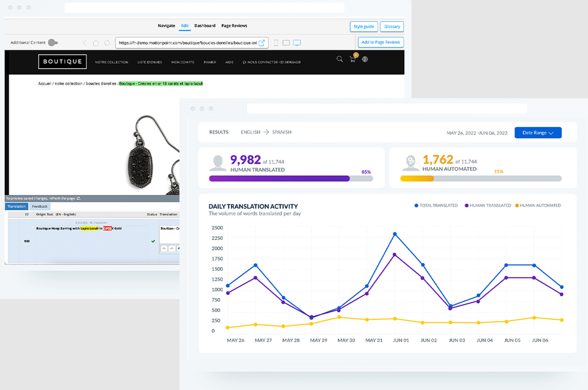The width and height of the screenshot is (588, 390).
Task: Click the Status column header
Action: click(x=152, y=214)
